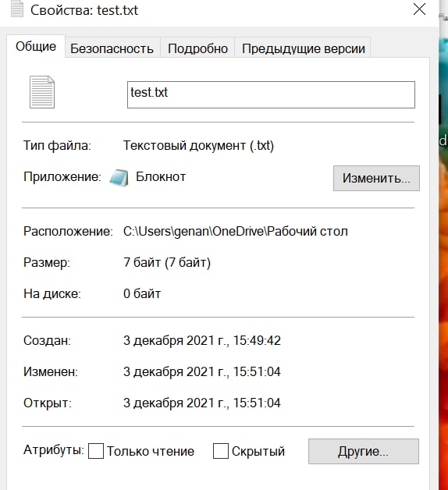Switch to the Общие tab
Viewport: 448px width, 490px height.
tap(36, 46)
